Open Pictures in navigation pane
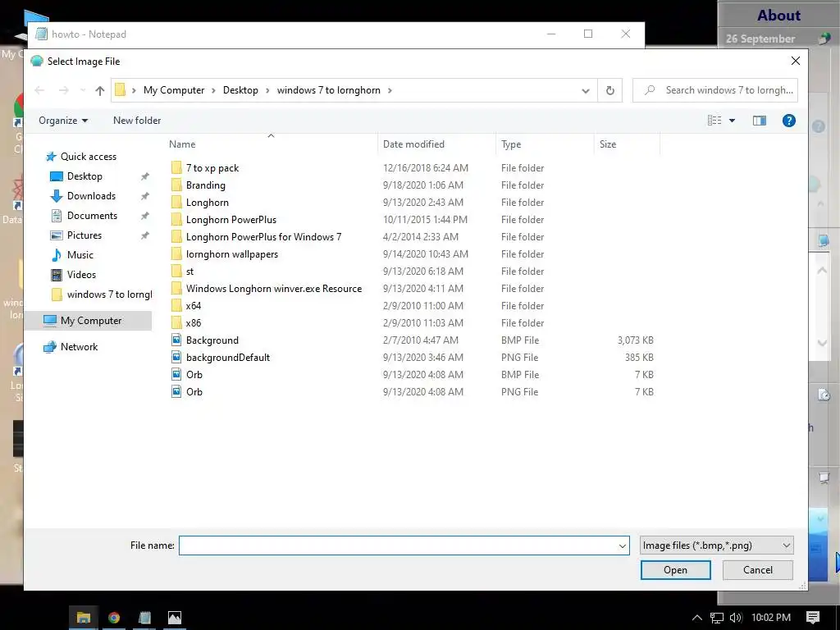The height and width of the screenshot is (630, 840). click(84, 235)
